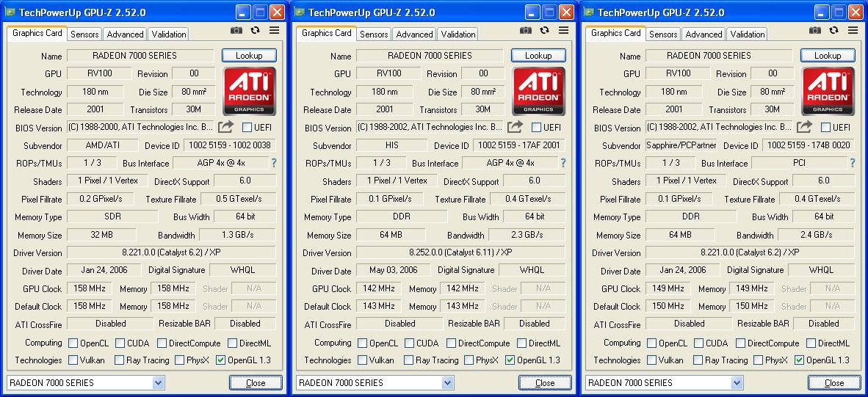868x397 pixels.
Task: Click the Device ID field reading 1002 5159 - 1002 0038
Action: coord(230,145)
